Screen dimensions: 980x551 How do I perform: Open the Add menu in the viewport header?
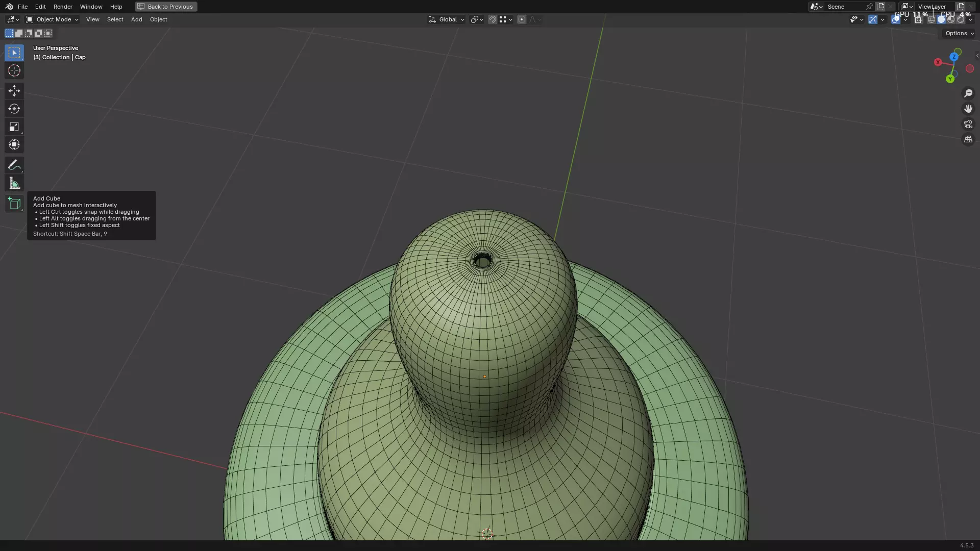click(136, 19)
